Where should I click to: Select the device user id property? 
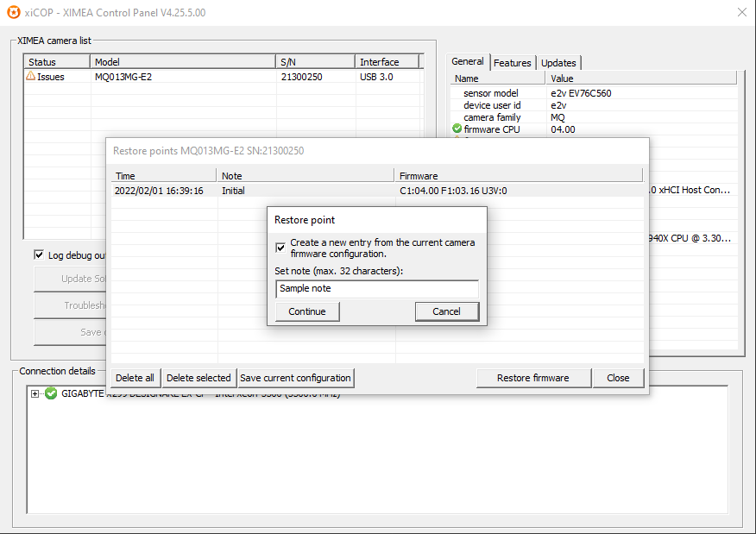coord(492,105)
